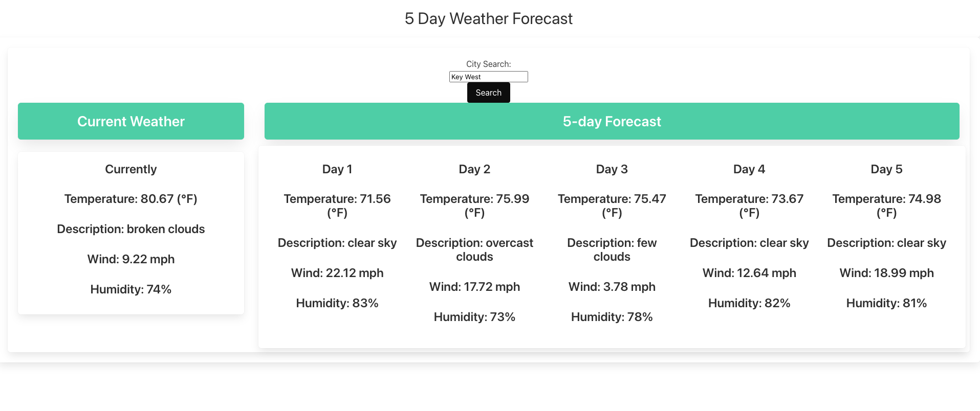Click the Humidity 74% value
The width and height of the screenshot is (980, 411).
pyautogui.click(x=130, y=289)
